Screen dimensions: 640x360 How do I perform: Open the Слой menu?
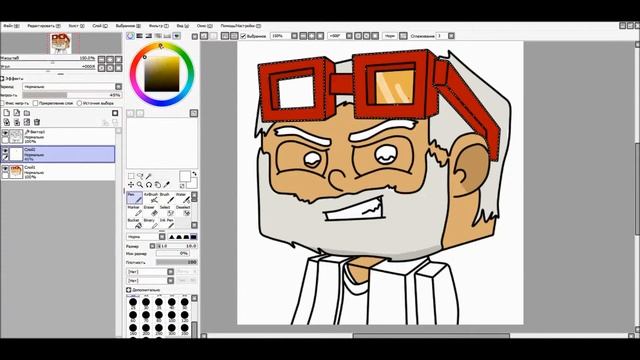[x=100, y=26]
